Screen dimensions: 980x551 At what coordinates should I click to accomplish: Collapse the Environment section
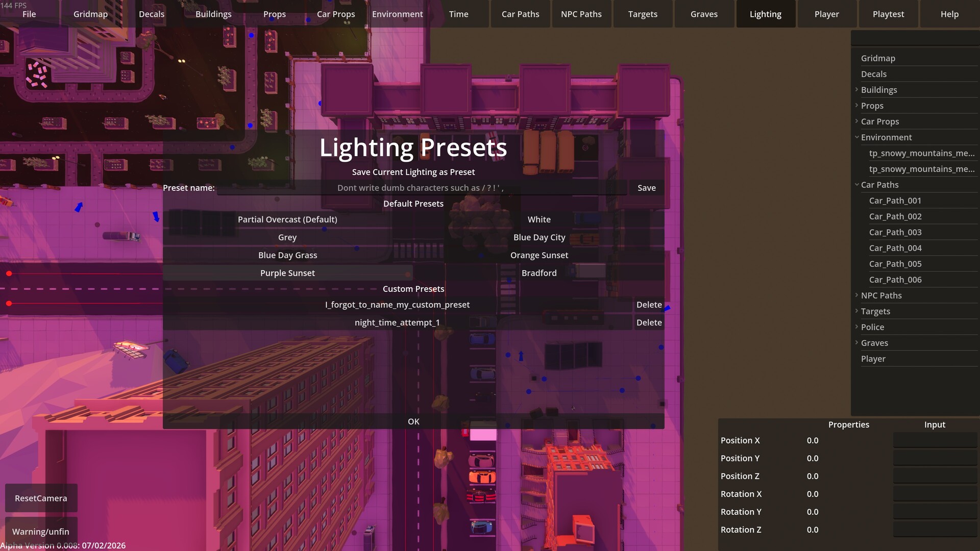(x=856, y=137)
